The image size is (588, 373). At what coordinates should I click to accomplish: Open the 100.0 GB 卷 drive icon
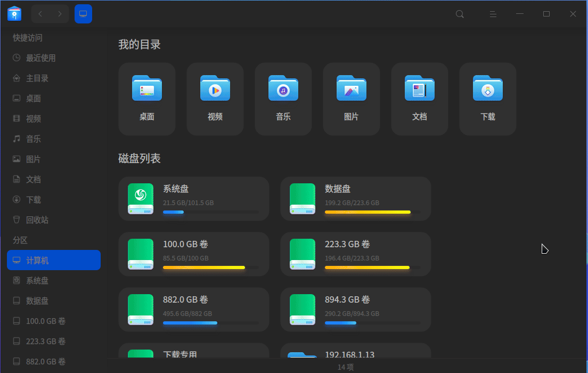[x=141, y=254]
